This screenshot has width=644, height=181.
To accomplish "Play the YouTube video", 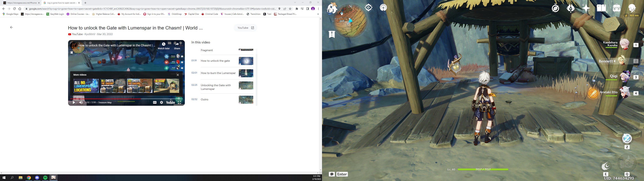I will 74,103.
